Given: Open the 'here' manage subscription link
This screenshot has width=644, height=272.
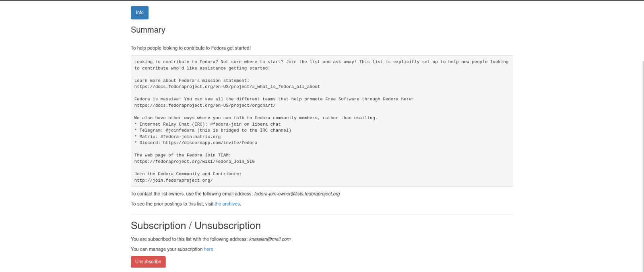Looking at the screenshot, I should (208, 249).
